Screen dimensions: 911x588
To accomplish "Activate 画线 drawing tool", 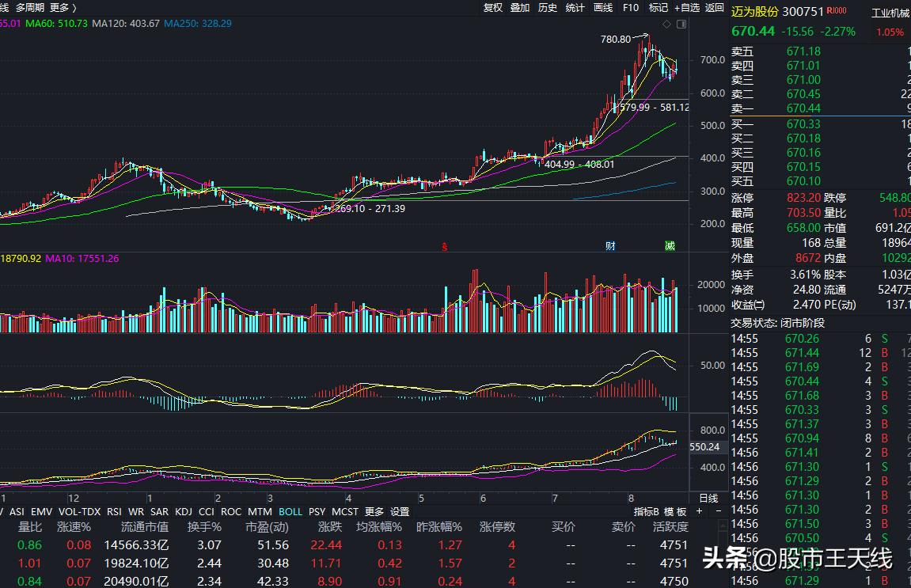I will [x=603, y=8].
